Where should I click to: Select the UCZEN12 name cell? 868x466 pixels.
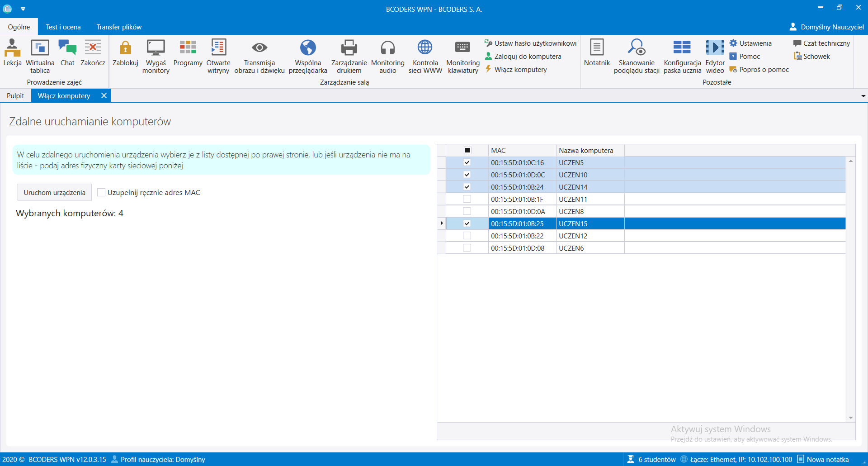pos(590,236)
